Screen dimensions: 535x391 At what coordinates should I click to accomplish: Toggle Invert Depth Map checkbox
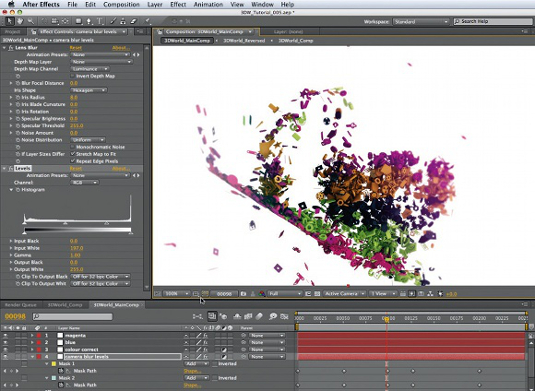pos(72,76)
